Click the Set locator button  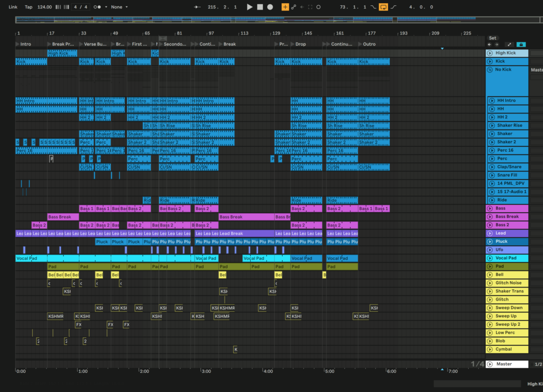pos(493,38)
